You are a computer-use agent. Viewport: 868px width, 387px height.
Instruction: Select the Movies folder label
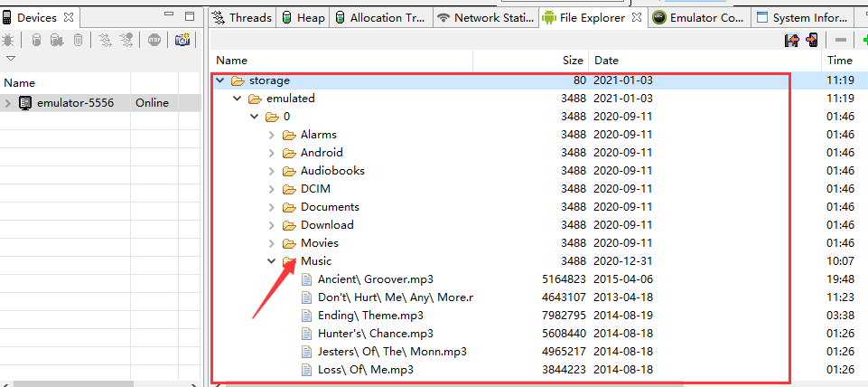320,243
